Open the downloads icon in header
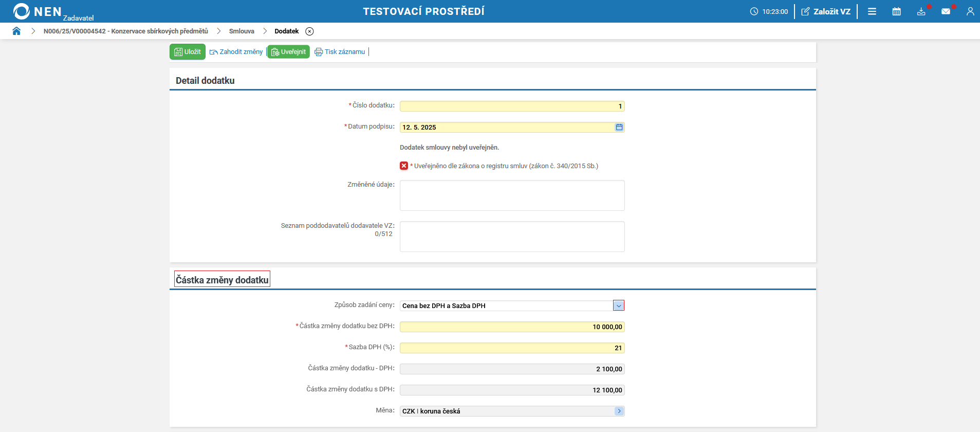The width and height of the screenshot is (980, 432). click(921, 11)
